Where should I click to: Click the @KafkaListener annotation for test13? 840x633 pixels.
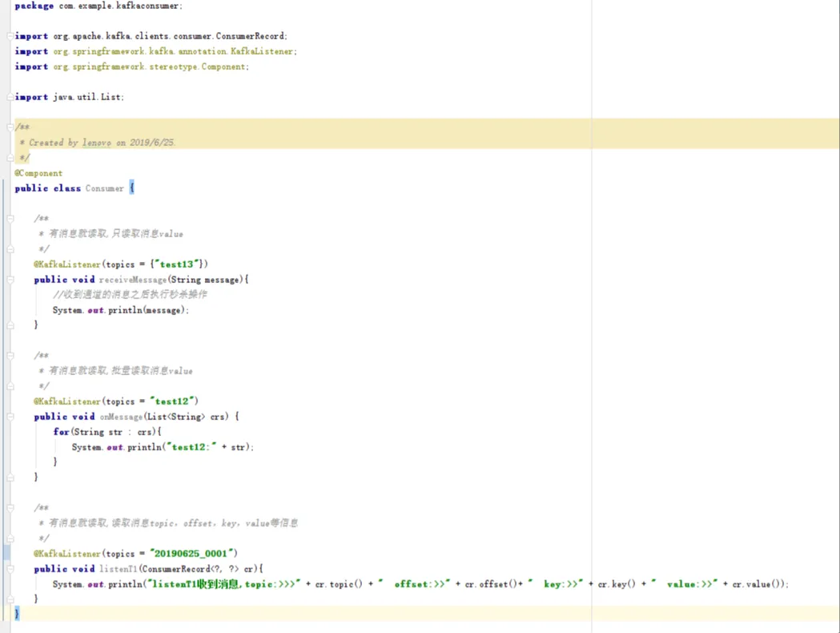tap(67, 264)
